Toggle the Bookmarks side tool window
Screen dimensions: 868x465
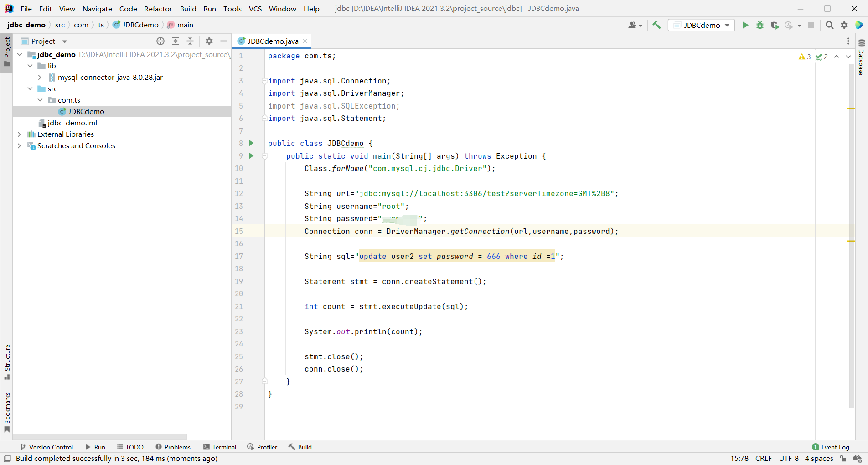[x=7, y=412]
